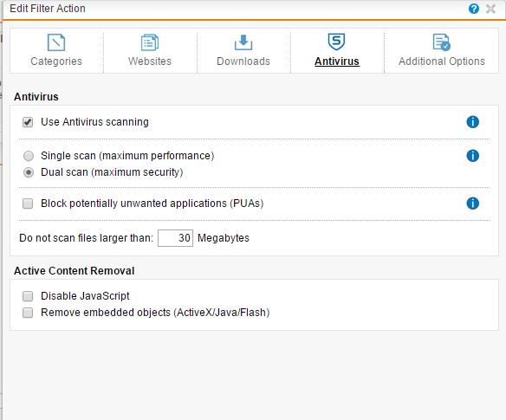Open the Additional Options tab icon
Screen dimensions: 506x420
442,42
